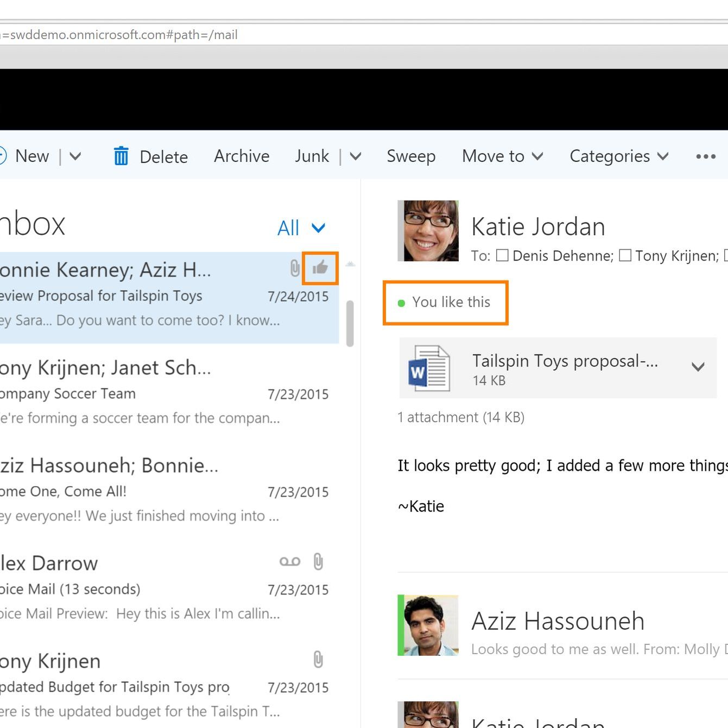Click Archive in the toolbar

click(x=242, y=156)
